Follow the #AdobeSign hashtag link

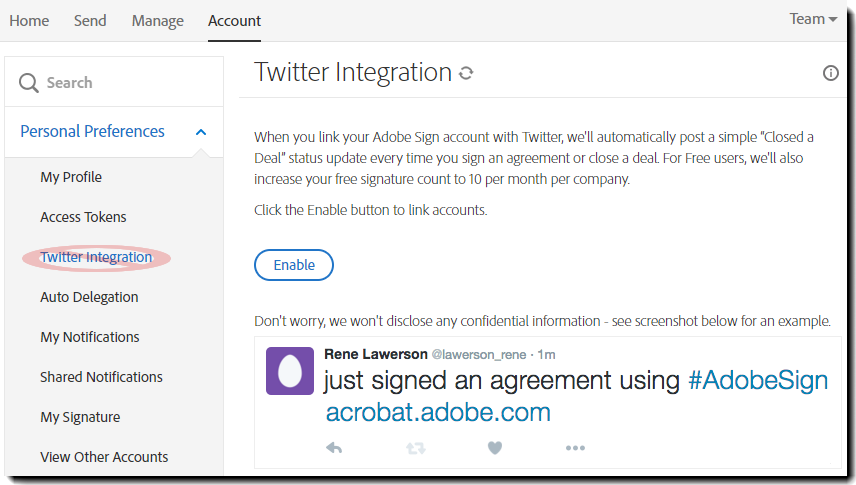(x=758, y=380)
